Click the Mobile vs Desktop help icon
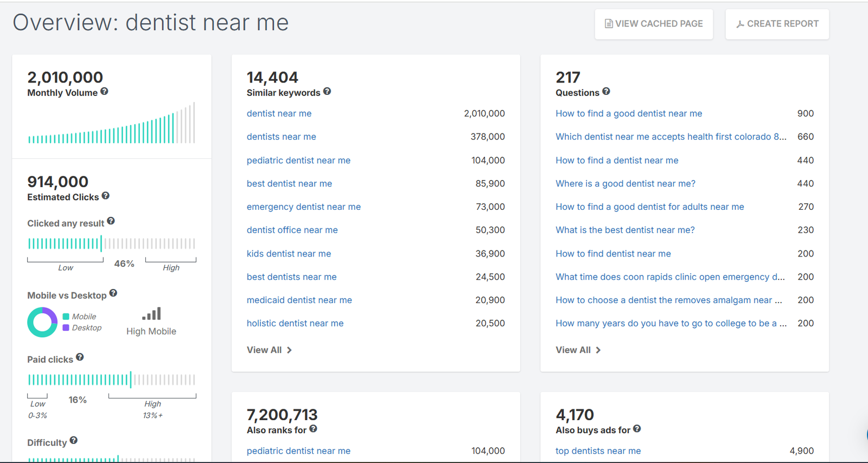This screenshot has width=868, height=463. point(113,293)
